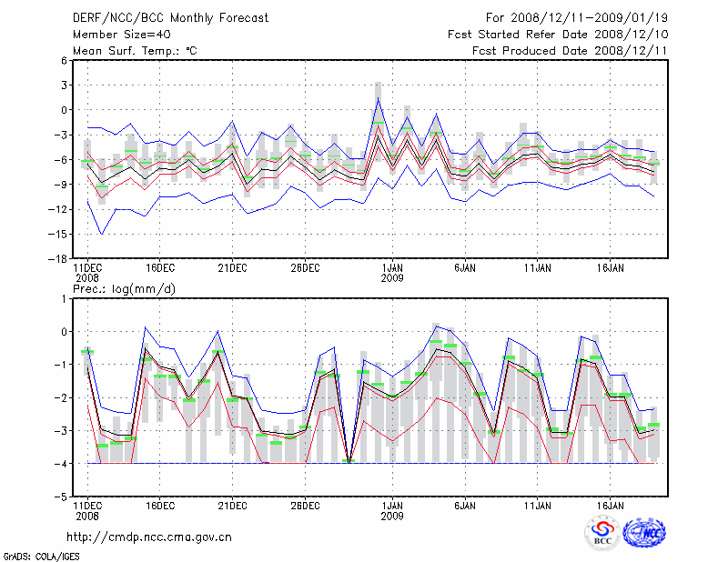Click 11DEC 2008 marker under precipitation chart

tap(87, 509)
